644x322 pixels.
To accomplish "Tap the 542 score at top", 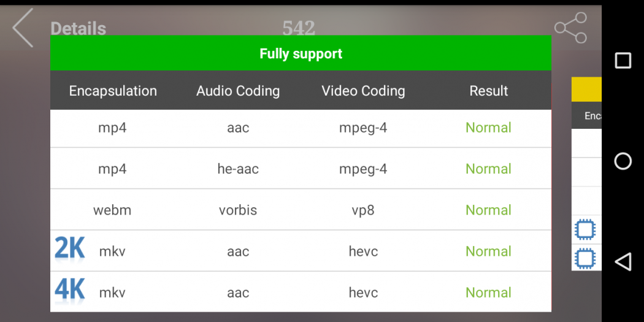I will (299, 28).
